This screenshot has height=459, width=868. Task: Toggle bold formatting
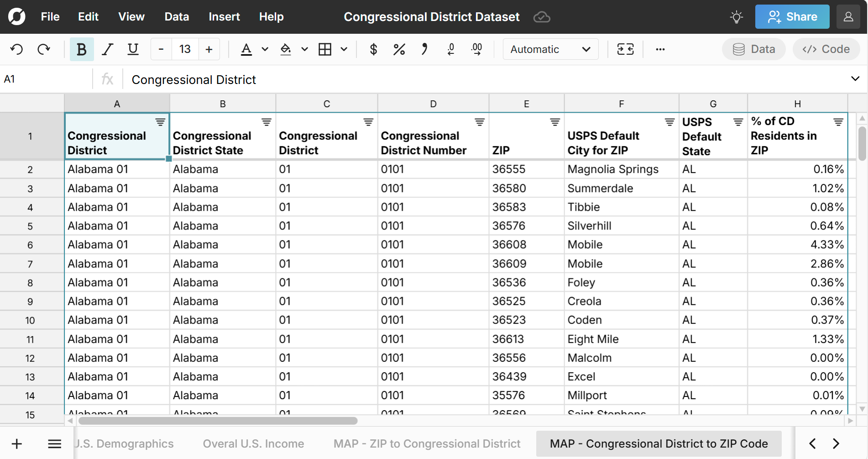point(82,49)
